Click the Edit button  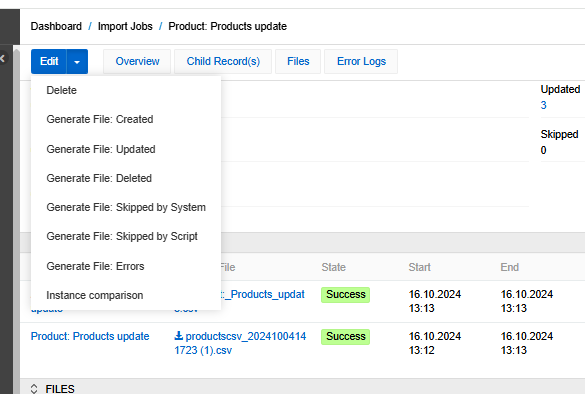coord(49,61)
